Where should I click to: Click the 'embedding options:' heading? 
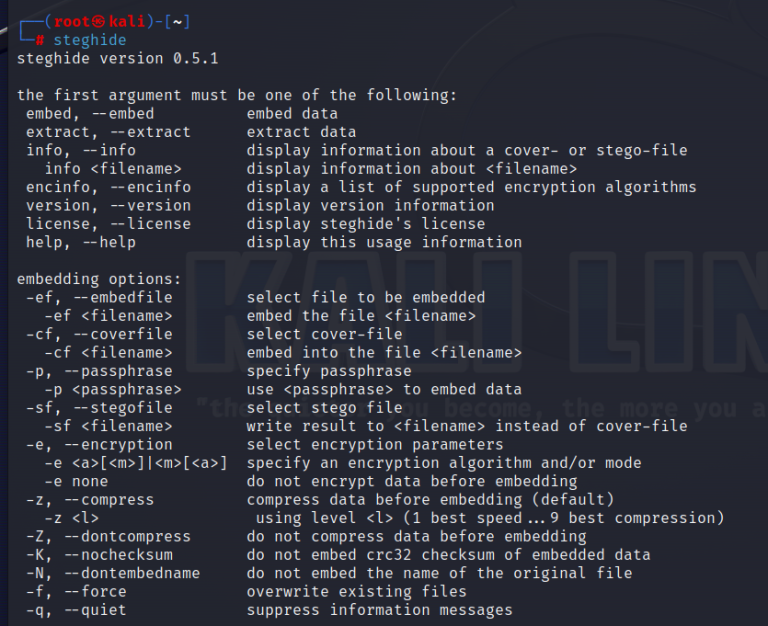pyautogui.click(x=99, y=279)
